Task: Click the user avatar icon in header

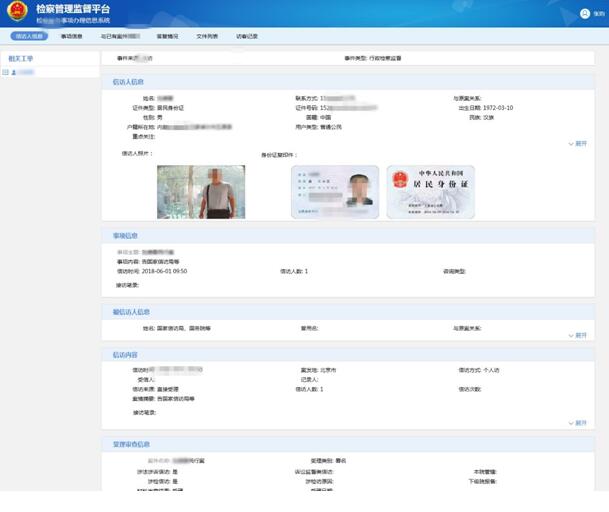Action: click(x=585, y=14)
